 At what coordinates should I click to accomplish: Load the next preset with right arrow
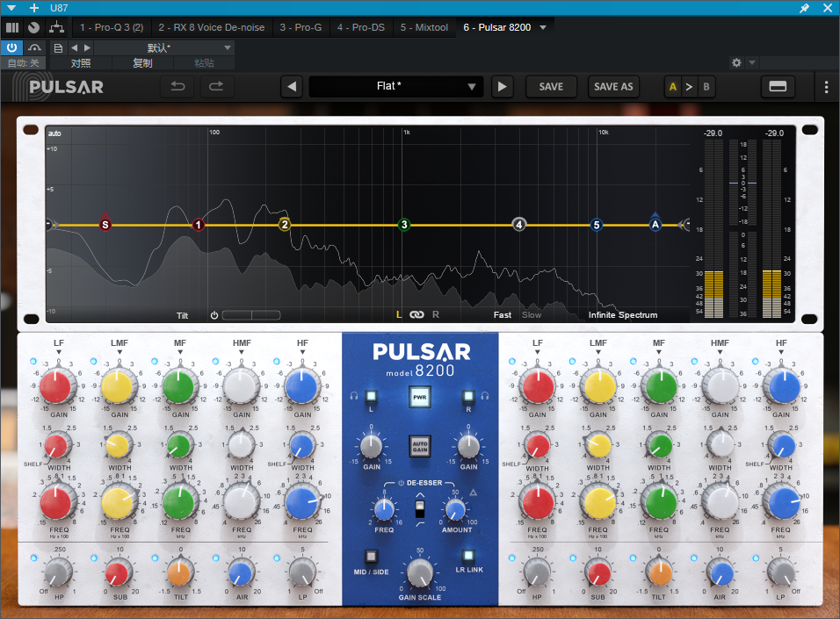[502, 86]
